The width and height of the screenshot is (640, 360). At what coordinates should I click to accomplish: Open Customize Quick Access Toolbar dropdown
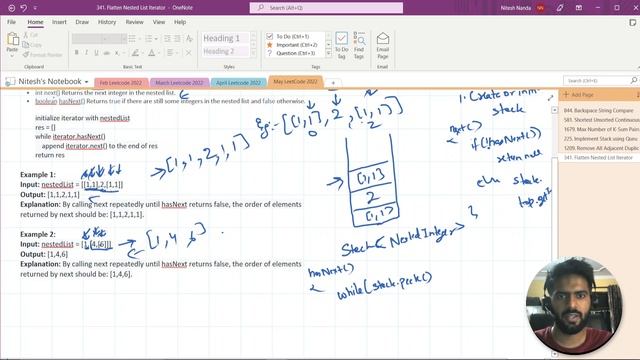point(35,8)
